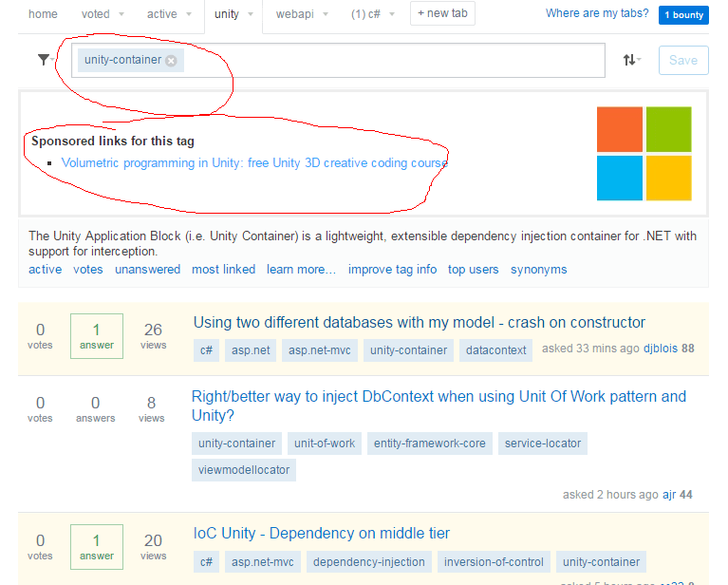This screenshot has height=585, width=728.
Task: Click the inversion-of-control tag
Action: [x=494, y=562]
